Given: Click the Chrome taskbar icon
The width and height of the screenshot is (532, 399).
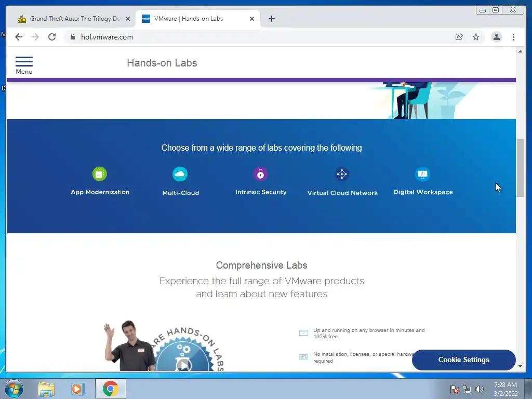Looking at the screenshot, I should click(x=110, y=389).
